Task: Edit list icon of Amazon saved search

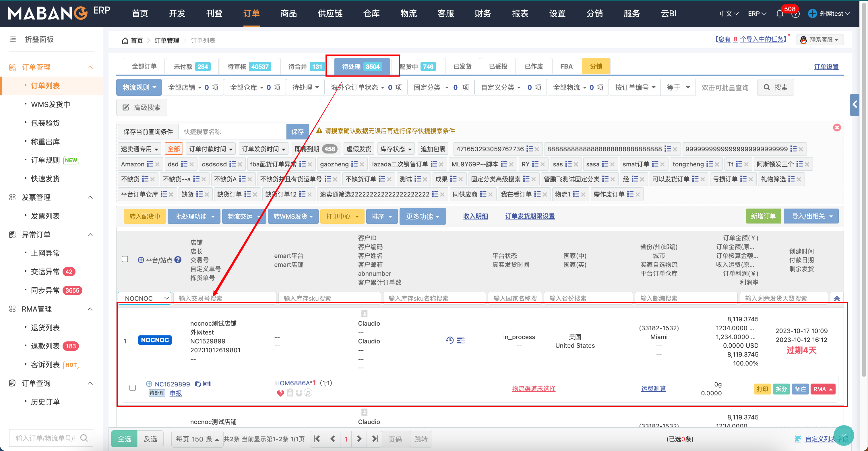Action: tap(150, 164)
